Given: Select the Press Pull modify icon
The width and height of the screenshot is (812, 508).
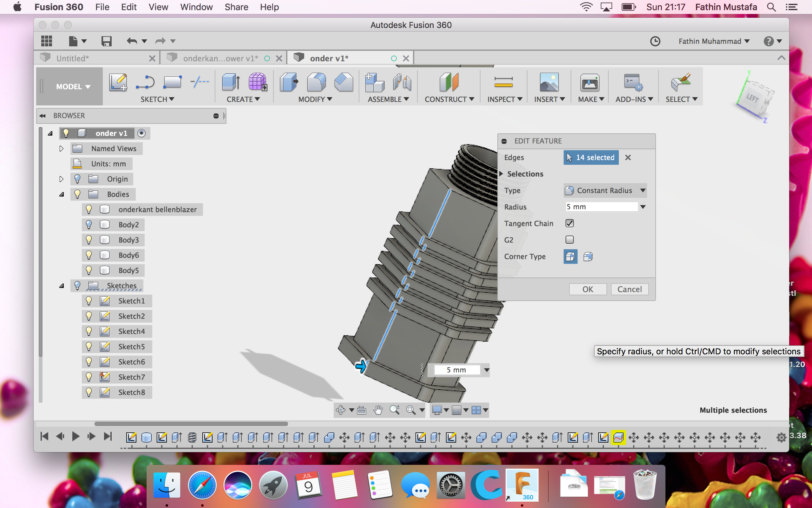Looking at the screenshot, I should 289,82.
